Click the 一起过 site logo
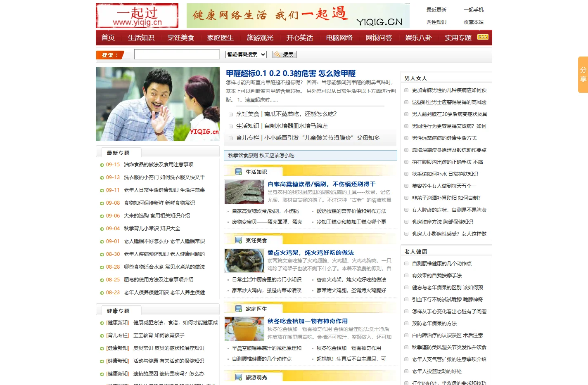The width and height of the screenshot is (588, 385). pyautogui.click(x=137, y=16)
